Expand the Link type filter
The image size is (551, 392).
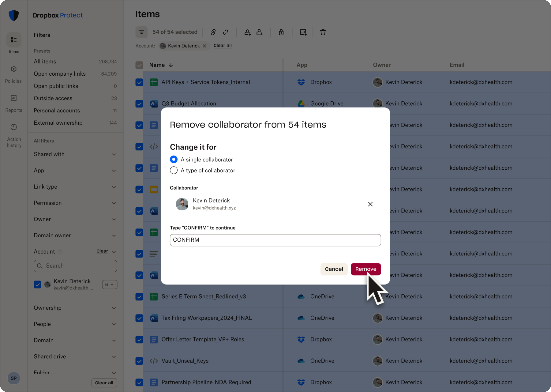coord(75,187)
